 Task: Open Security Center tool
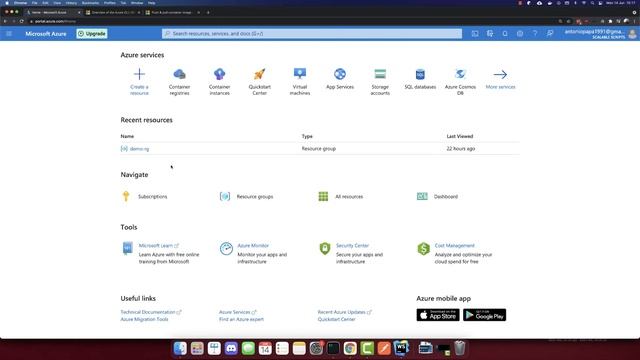[352, 245]
